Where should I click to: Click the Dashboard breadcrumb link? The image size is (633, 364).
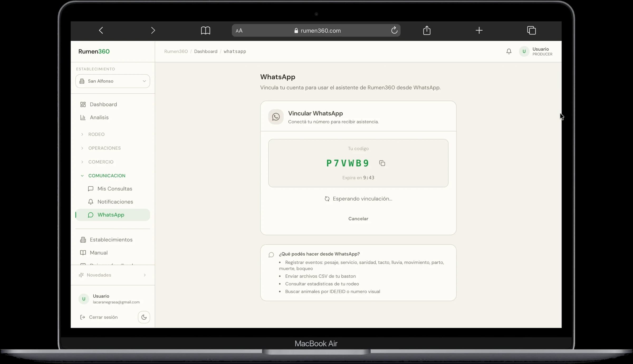(x=206, y=51)
